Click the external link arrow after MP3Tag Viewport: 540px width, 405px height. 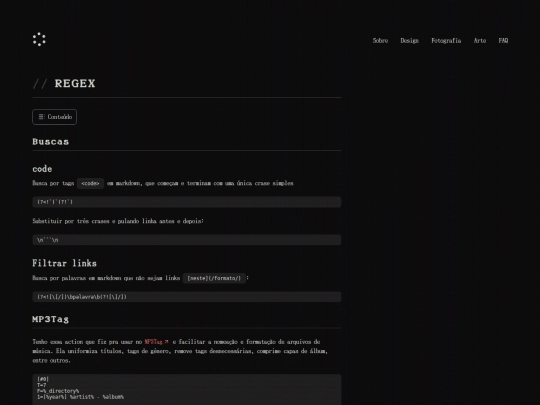click(166, 342)
